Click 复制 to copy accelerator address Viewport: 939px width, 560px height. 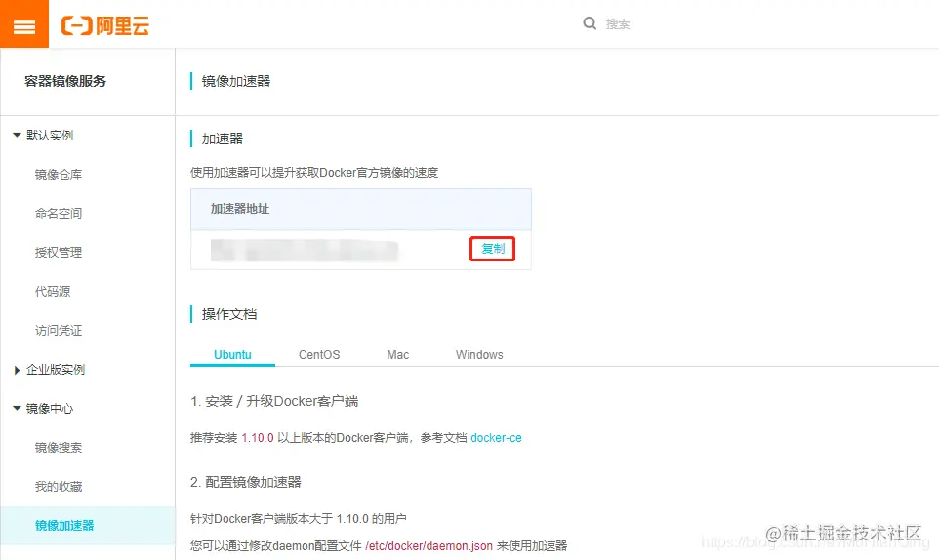click(x=493, y=248)
